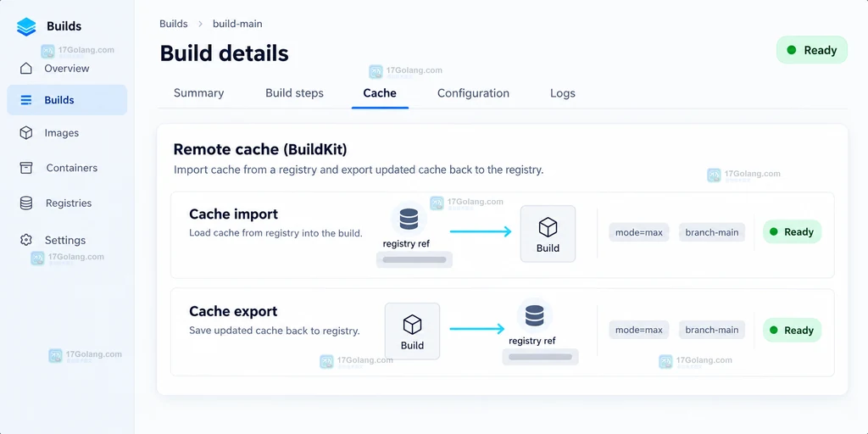Click the Build cube icon in Cache export
The height and width of the screenshot is (434, 868).
412,325
